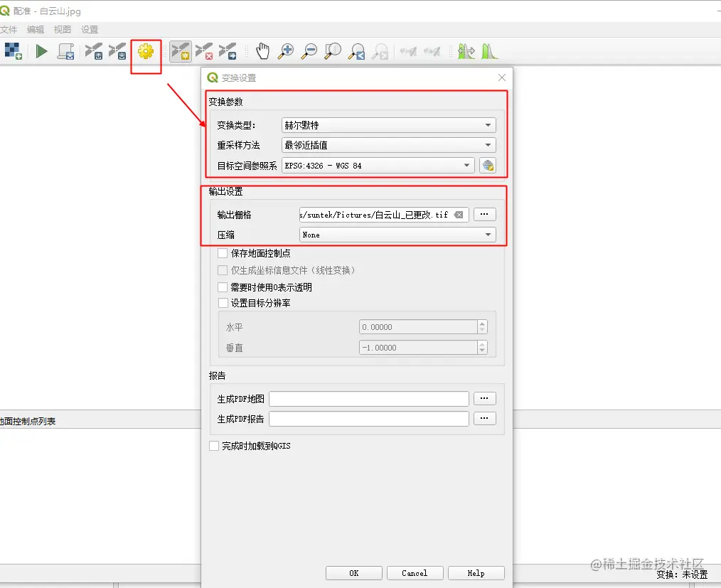Decrease the 垂直 resolution value
The width and height of the screenshot is (721, 588).
(482, 351)
